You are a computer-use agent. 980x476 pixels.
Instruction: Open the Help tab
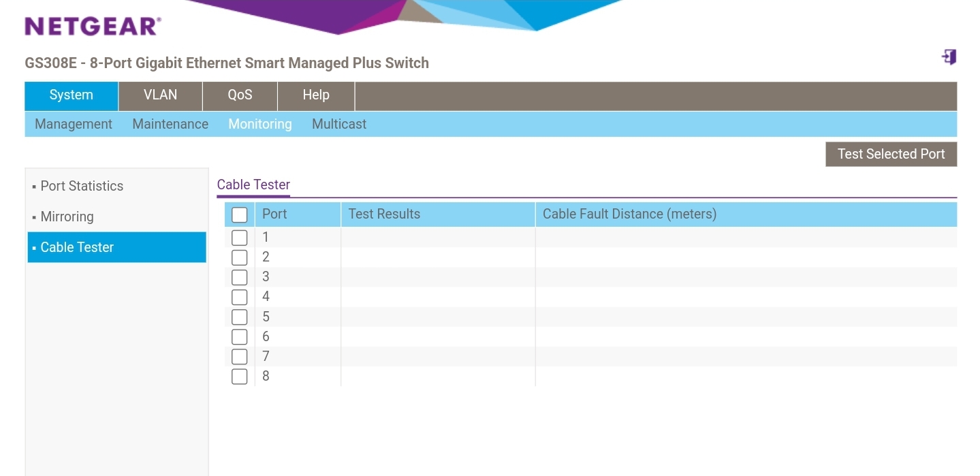point(316,95)
